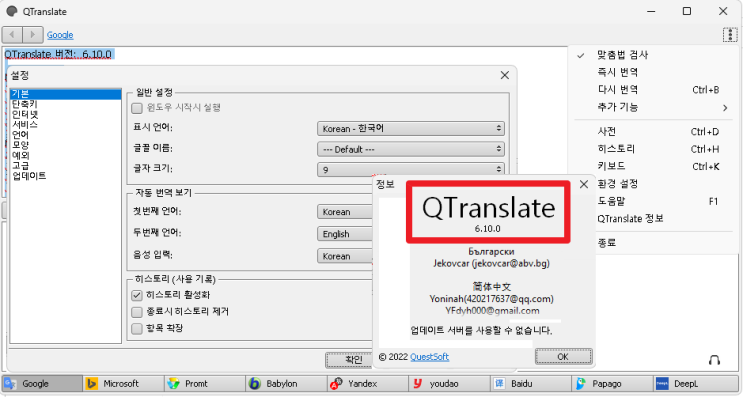Image resolution: width=743 pixels, height=397 pixels.
Task: Select the Baidu translation service
Action: coord(531,383)
